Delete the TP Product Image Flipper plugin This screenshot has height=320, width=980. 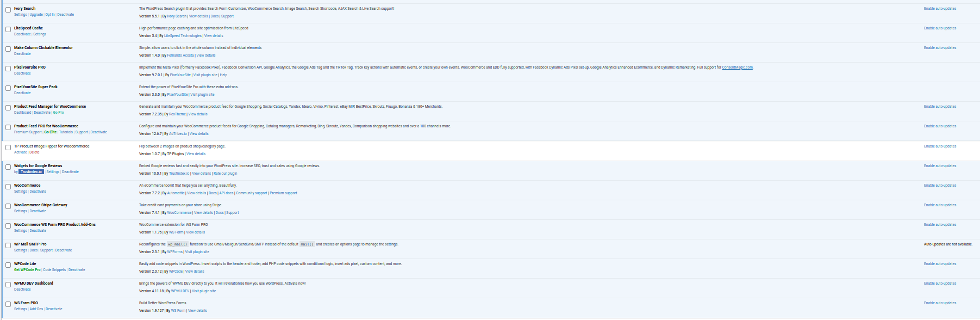(x=34, y=152)
